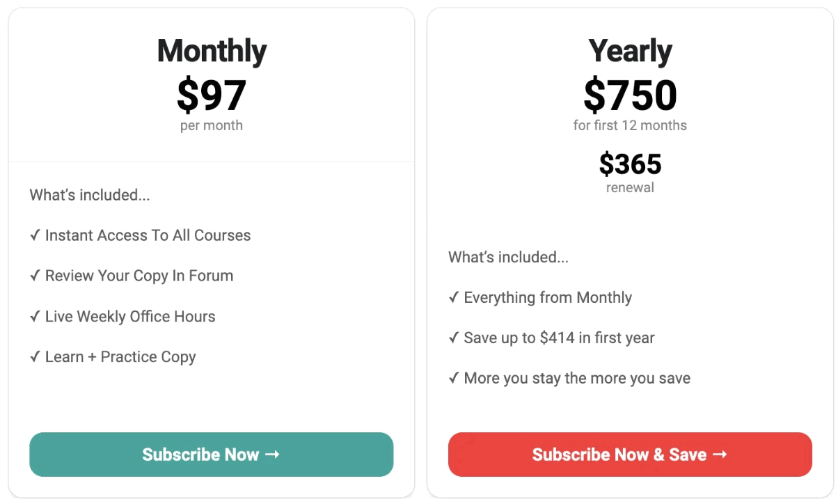Viewport: 838px width, 504px height.
Task: Click checkmark beside More you stay
Action: [454, 378]
